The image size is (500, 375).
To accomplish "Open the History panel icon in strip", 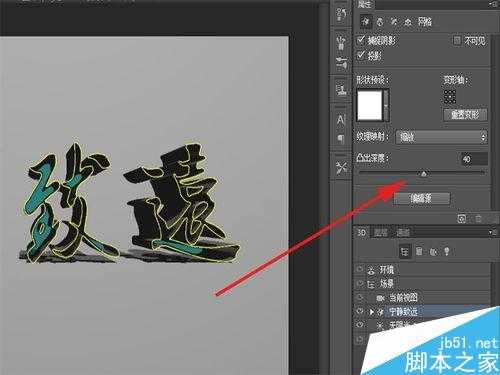I will 341,14.
